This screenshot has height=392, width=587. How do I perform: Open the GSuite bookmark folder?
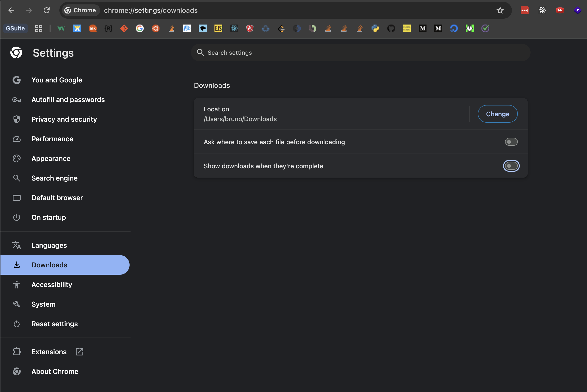click(15, 28)
